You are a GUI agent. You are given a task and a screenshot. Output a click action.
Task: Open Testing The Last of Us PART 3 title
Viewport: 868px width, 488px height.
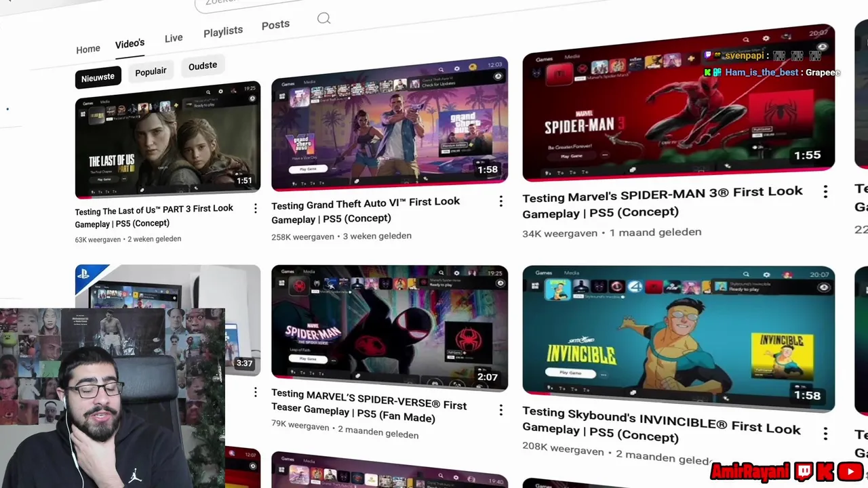point(154,216)
